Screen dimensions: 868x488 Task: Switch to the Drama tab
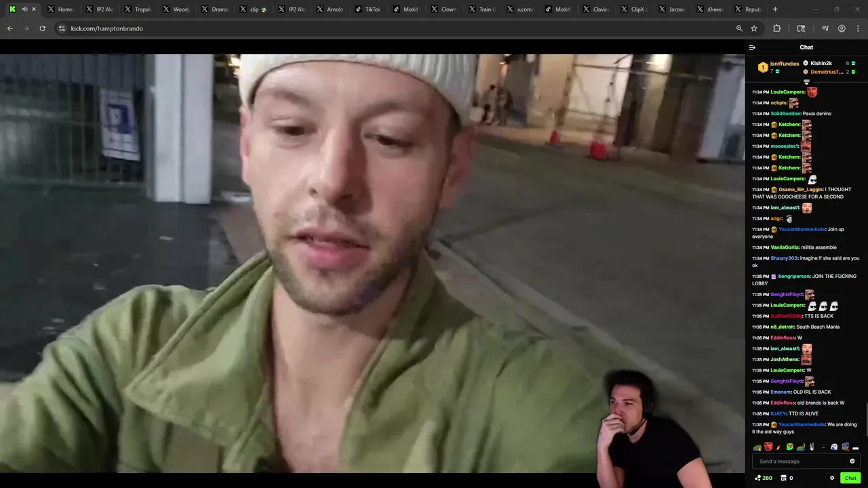click(x=215, y=9)
